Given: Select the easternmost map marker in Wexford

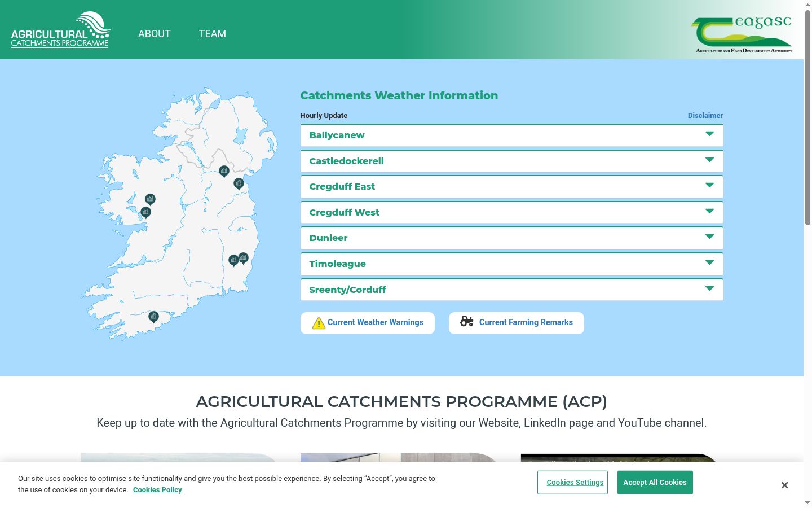Looking at the screenshot, I should 243,258.
